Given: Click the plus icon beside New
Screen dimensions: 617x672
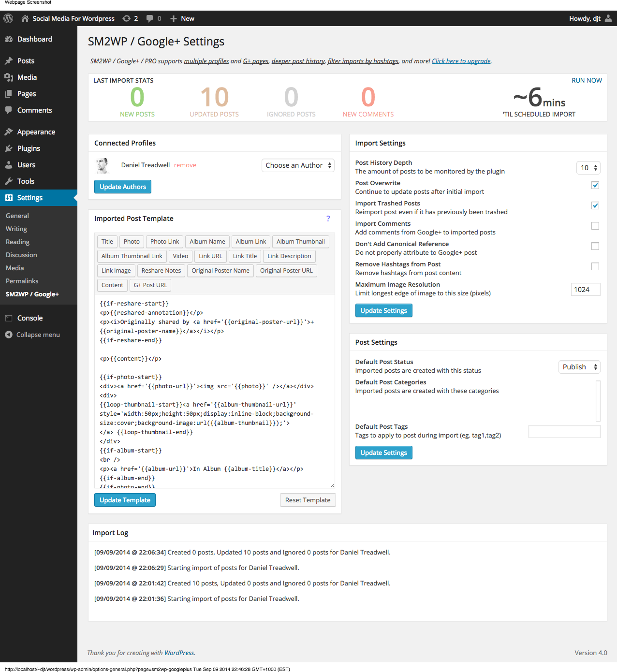Looking at the screenshot, I should (174, 18).
